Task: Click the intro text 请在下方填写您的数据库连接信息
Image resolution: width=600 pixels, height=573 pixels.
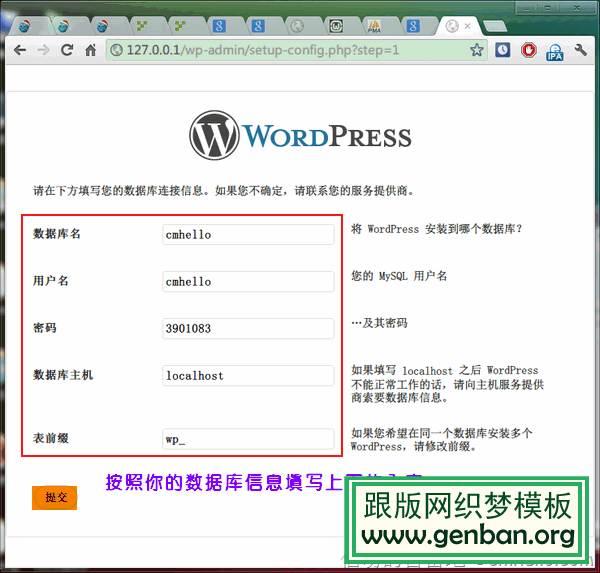Action: click(x=118, y=190)
